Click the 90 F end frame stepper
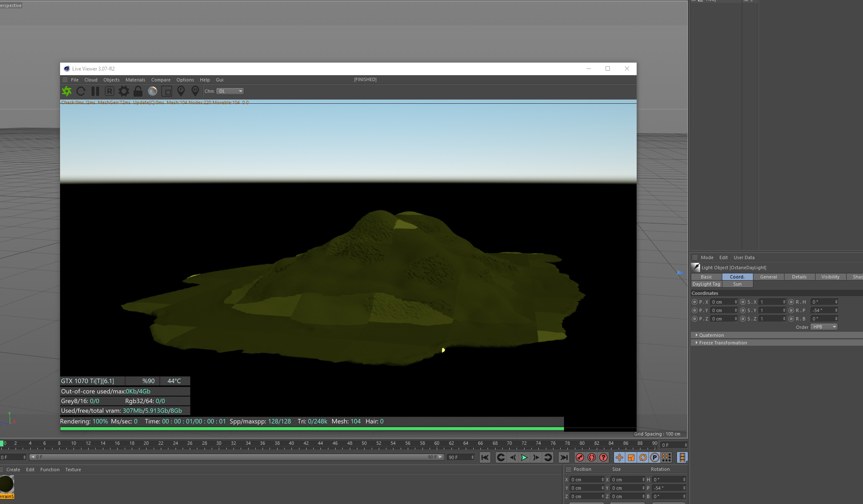Screen dimensions: 863x504 click(472, 457)
